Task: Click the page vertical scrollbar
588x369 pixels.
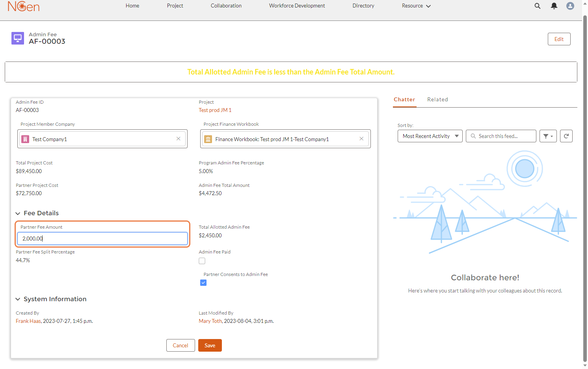Action: 585,188
